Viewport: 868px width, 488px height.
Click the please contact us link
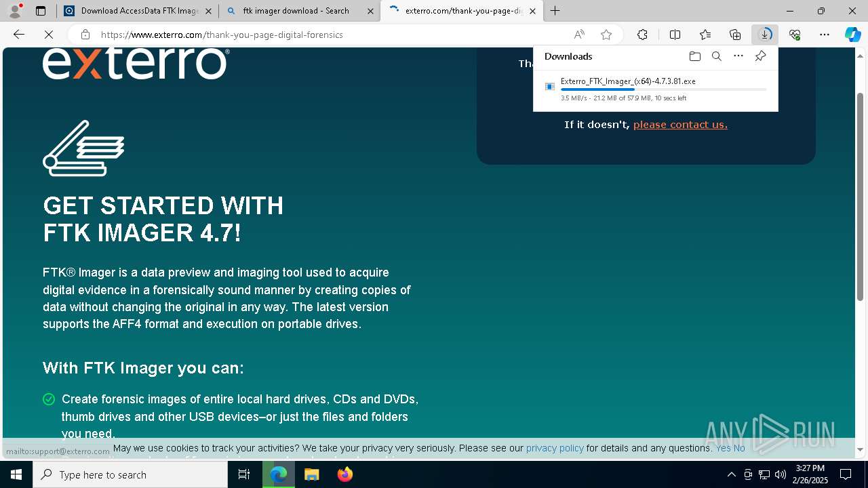point(680,125)
